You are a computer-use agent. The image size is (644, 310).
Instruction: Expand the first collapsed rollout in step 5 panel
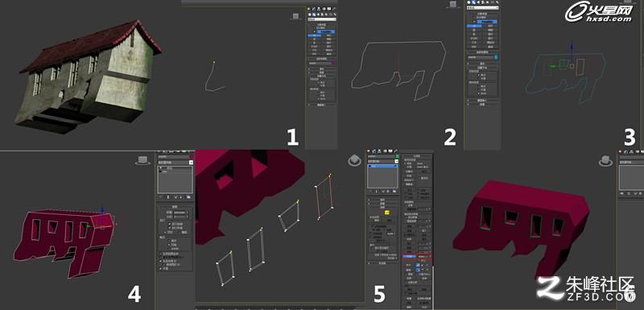[383, 200]
